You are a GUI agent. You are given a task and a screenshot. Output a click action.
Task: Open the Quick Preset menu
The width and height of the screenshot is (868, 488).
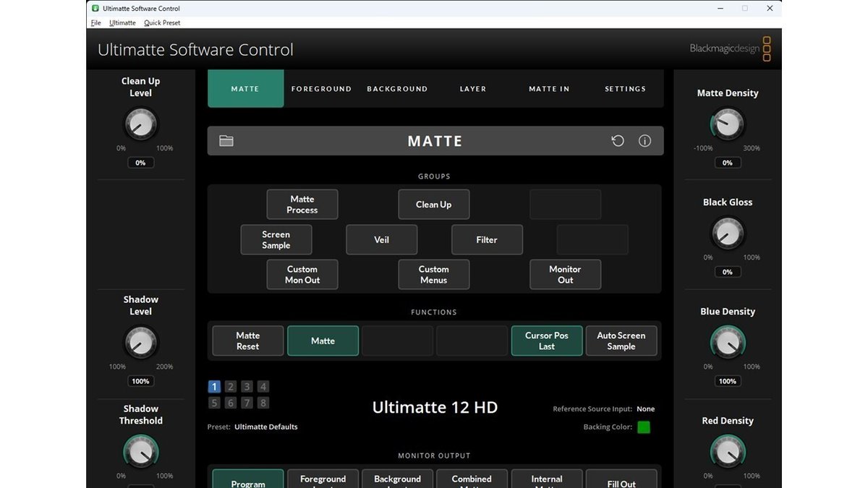(x=162, y=22)
